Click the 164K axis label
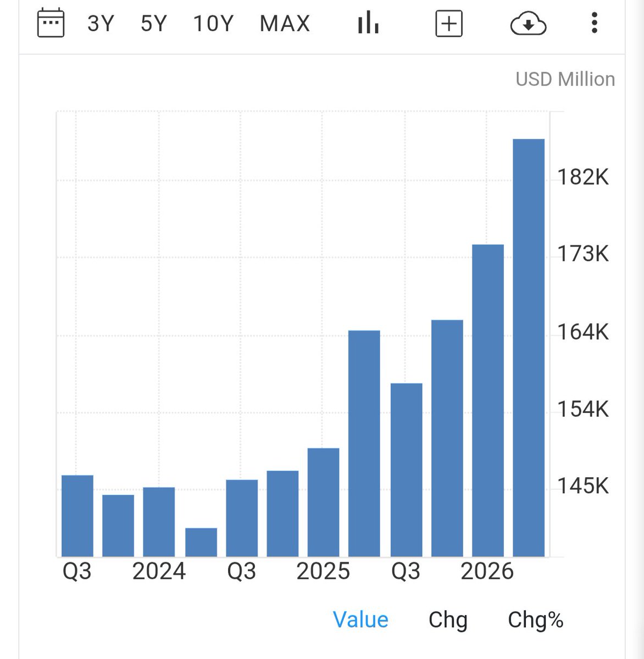Viewport: 644px width, 659px height. click(x=584, y=332)
